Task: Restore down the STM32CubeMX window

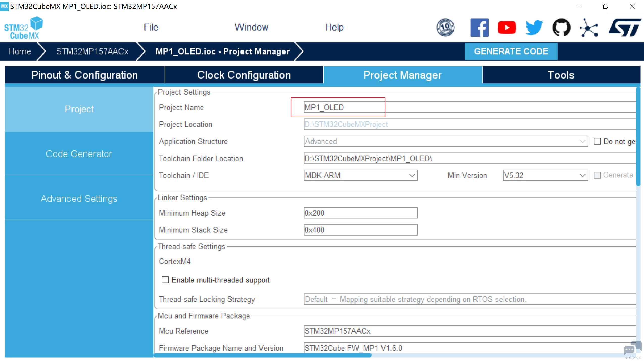Action: pos(605,6)
